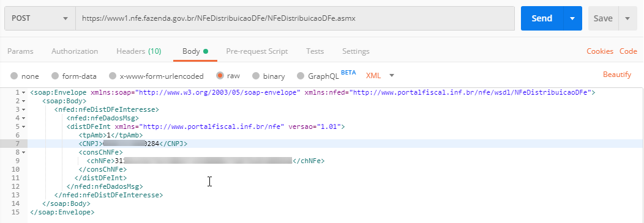Screen dimensions: 644x223
Task: Switch to the Tests tab
Action: click(315, 51)
